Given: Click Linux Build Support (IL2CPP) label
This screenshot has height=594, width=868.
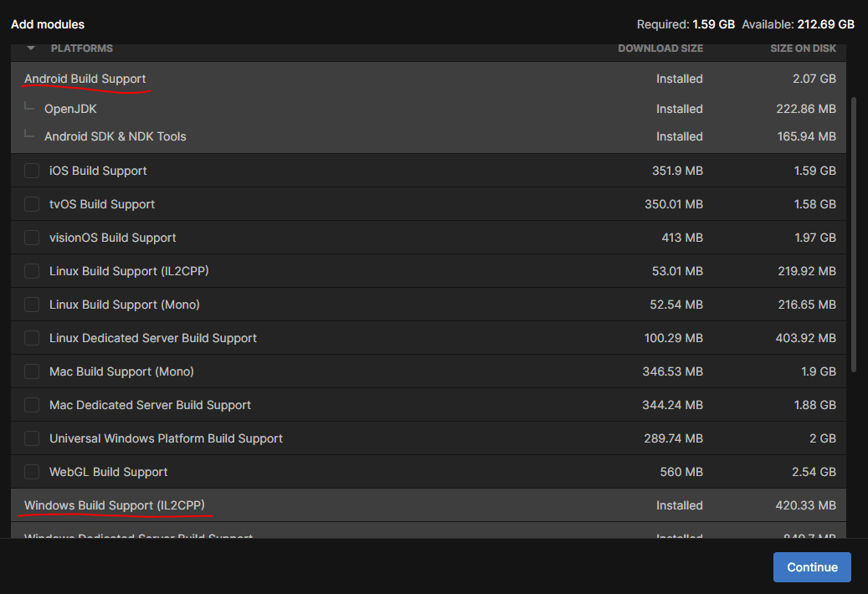Looking at the screenshot, I should point(129,271).
